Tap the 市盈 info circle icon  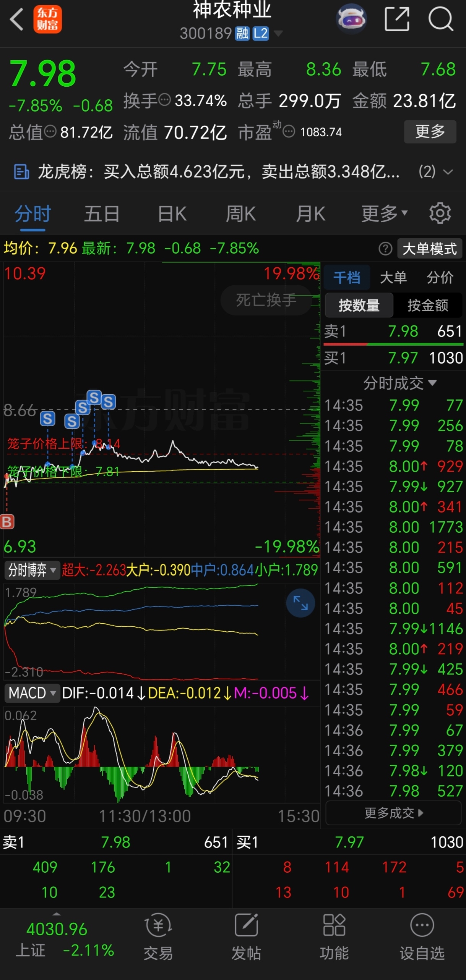pyautogui.click(x=289, y=132)
